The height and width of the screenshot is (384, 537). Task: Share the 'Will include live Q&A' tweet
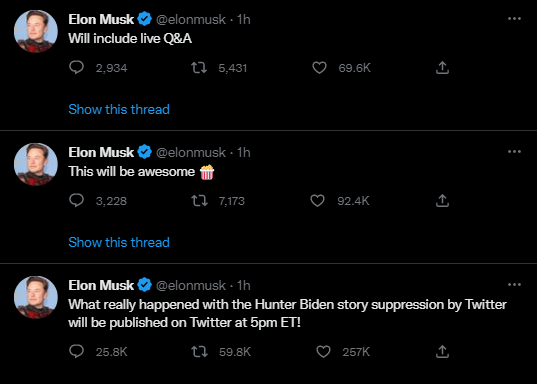(442, 67)
